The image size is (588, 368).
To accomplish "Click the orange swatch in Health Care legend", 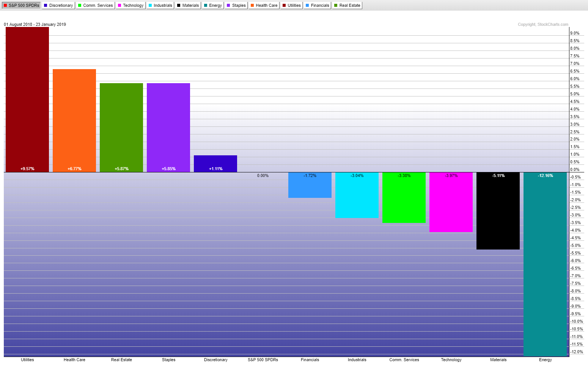I will [x=252, y=5].
